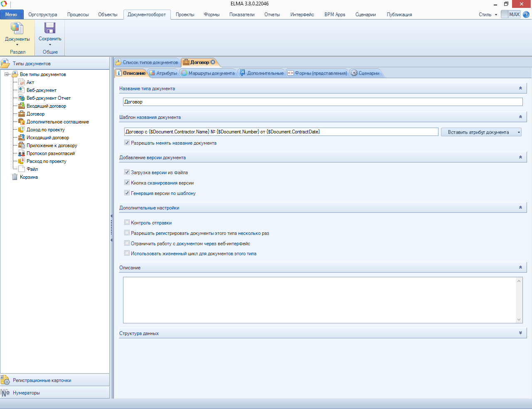Screen dimensions: 532x409
Task: Select Корзина trash bin in the tree
Action: point(28,177)
